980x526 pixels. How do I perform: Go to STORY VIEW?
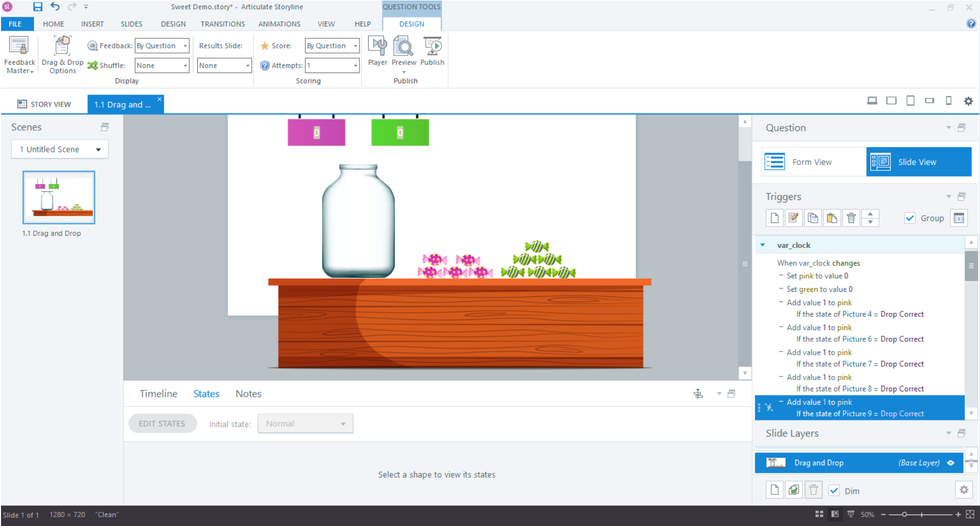tap(44, 104)
